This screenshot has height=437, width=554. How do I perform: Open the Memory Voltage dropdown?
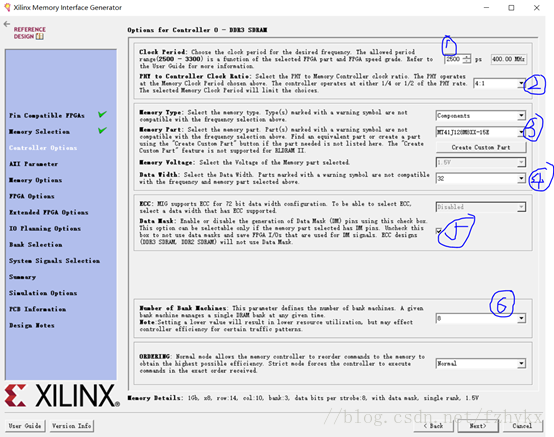click(481, 162)
